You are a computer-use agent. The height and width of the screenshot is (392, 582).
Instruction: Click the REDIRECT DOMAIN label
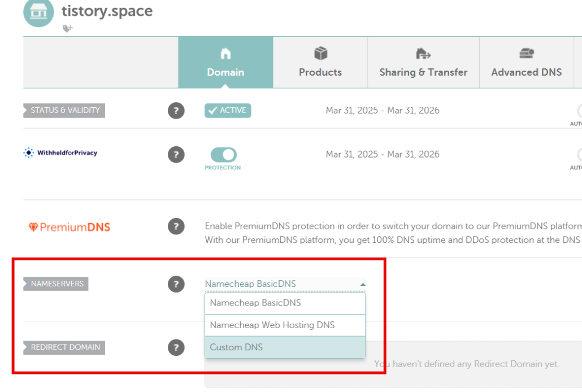[64, 347]
